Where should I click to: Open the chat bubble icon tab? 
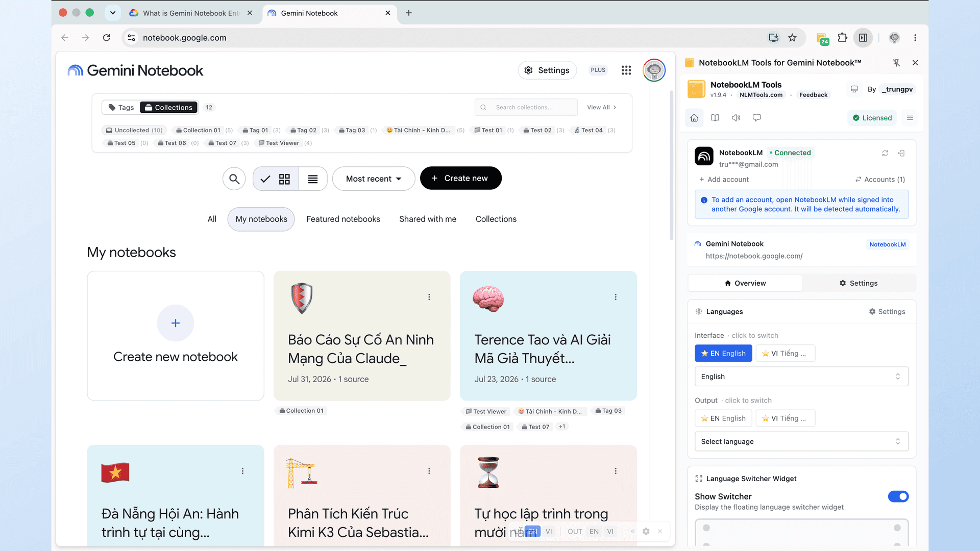pos(757,118)
